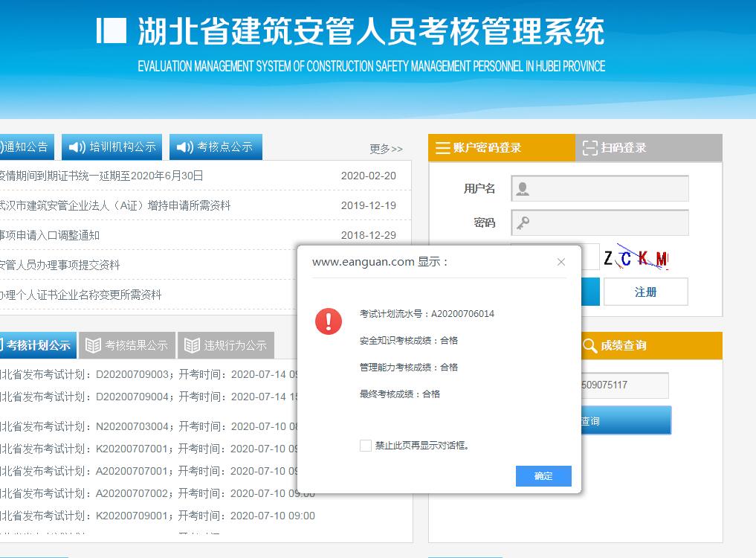The height and width of the screenshot is (558, 756).
Task: Click dialog text 最终考核成绩：合格
Action: [x=400, y=394]
